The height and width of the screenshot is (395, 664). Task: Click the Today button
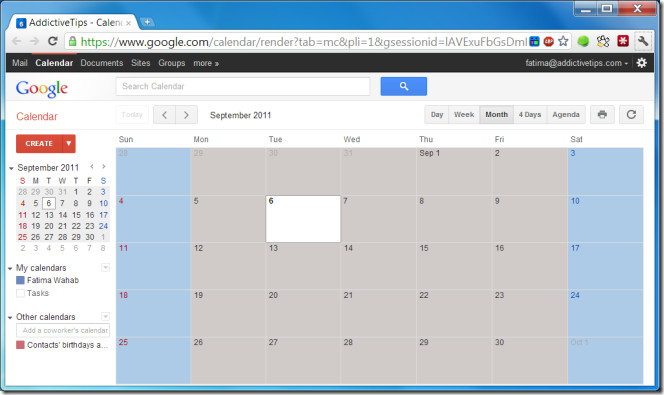pyautogui.click(x=132, y=115)
